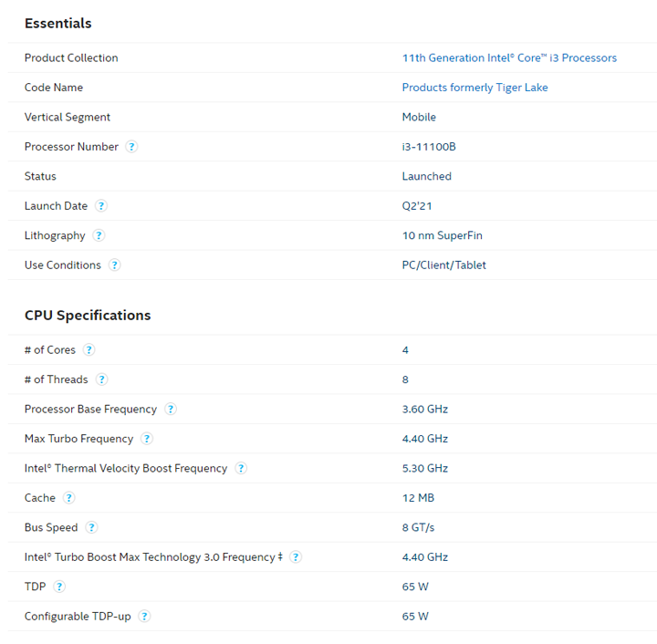Open the # of Threads help icon
This screenshot has width=657, height=644.
point(101,379)
